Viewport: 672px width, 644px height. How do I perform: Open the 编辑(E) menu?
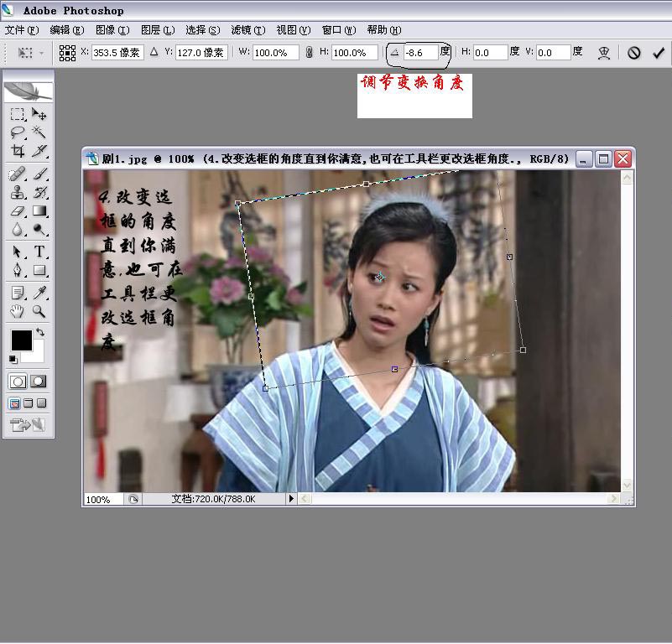click(67, 30)
